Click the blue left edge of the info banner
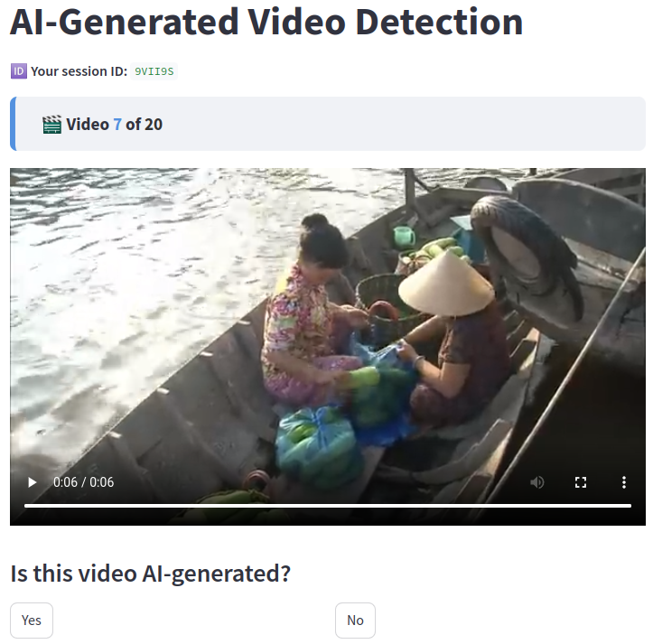The image size is (653, 644). [x=13, y=124]
